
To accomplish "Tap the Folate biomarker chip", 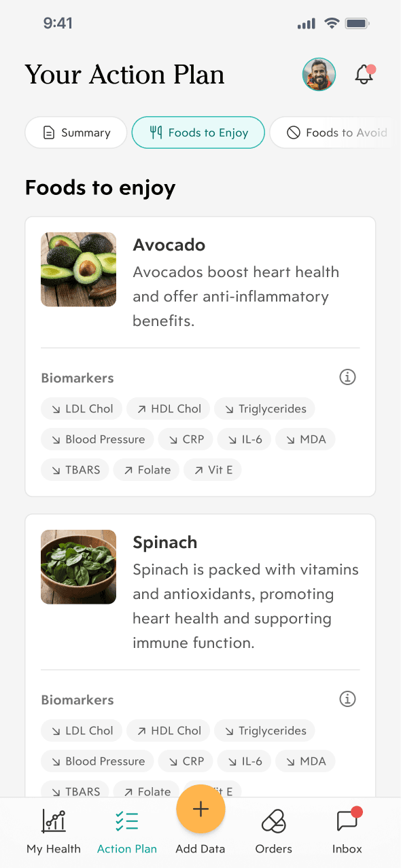I will coord(146,469).
